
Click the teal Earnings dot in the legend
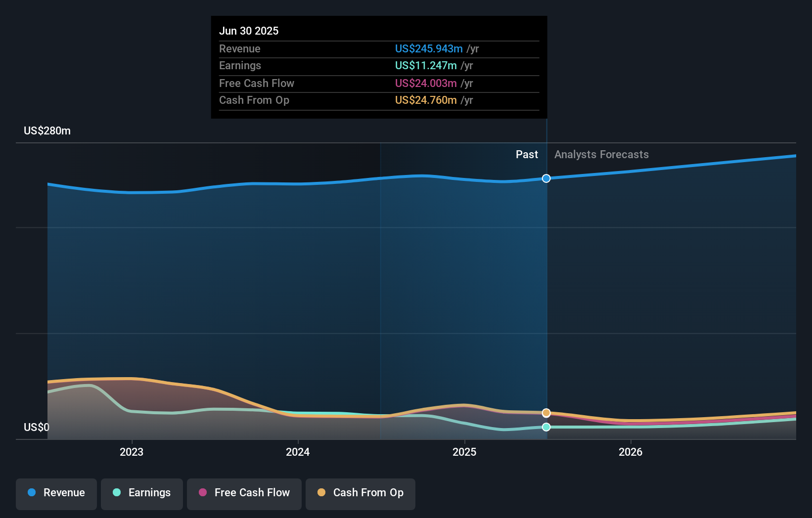116,493
